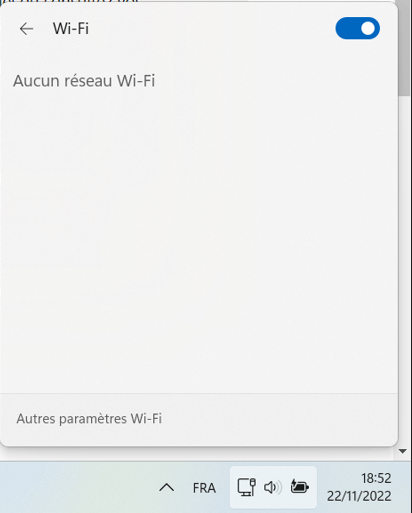Turn off the Wi-Fi switch
This screenshot has width=412, height=513.
357,28
